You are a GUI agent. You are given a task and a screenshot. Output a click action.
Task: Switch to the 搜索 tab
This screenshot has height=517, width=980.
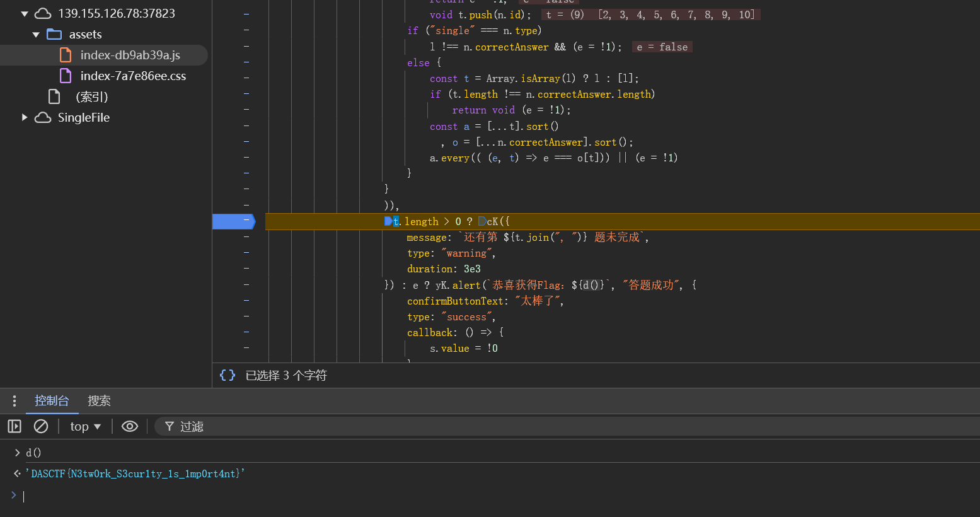click(99, 400)
